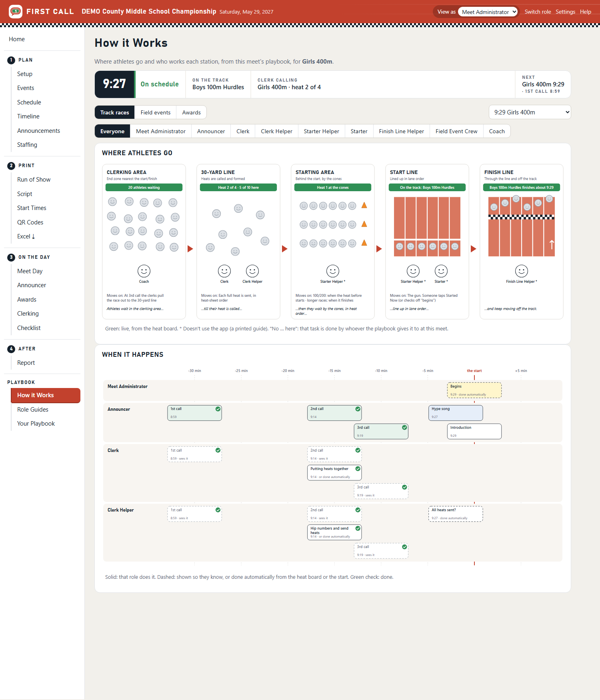Click the After step 4 number badge

tap(11, 349)
